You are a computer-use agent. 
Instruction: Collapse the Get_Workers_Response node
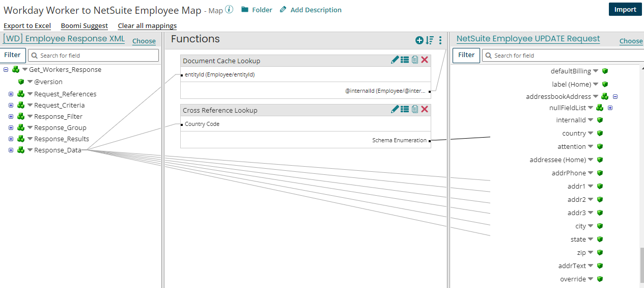(x=6, y=70)
